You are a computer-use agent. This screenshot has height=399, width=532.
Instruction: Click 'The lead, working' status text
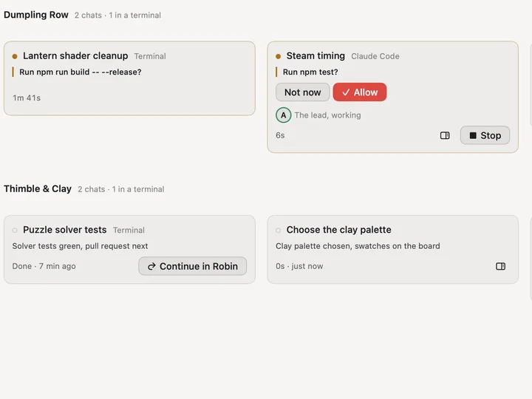(328, 115)
